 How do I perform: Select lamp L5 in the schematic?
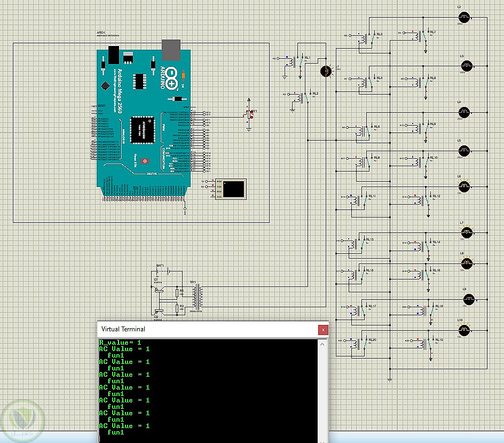(464, 151)
